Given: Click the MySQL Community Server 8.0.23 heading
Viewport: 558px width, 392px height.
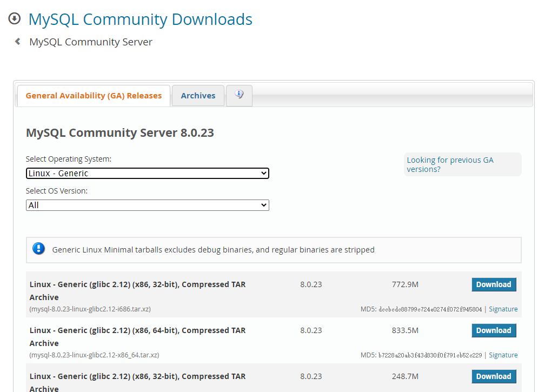Looking at the screenshot, I should click(x=120, y=132).
